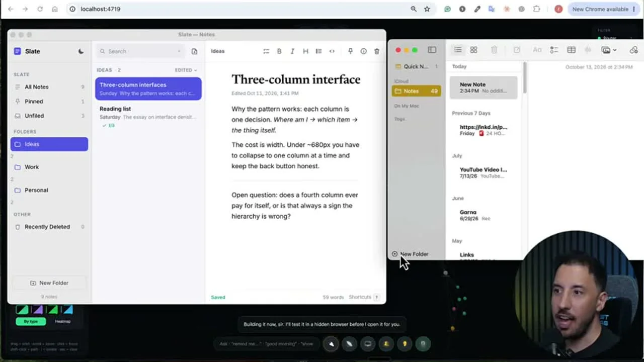Bookmark this page with the star icon
644x362 pixels.
[x=427, y=9]
